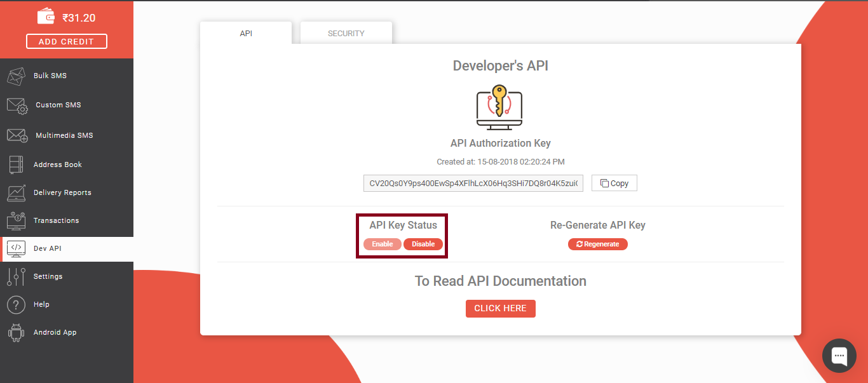This screenshot has height=383, width=868.
Task: Click the ADD CREDIT button
Action: point(67,41)
